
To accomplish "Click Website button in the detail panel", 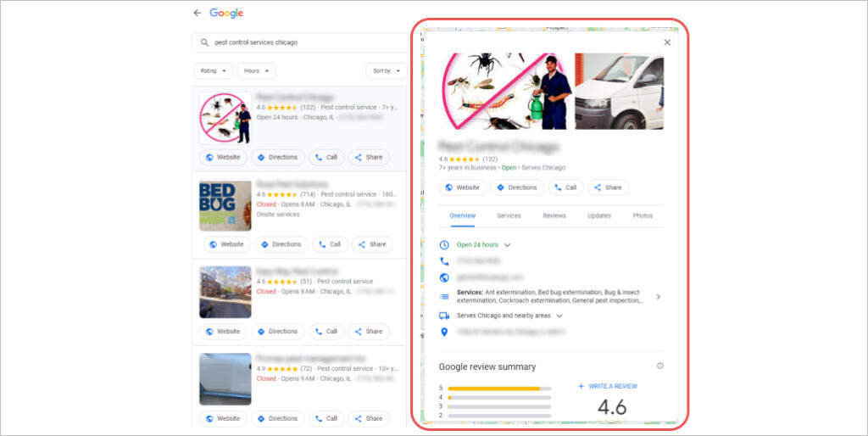I will pyautogui.click(x=463, y=187).
